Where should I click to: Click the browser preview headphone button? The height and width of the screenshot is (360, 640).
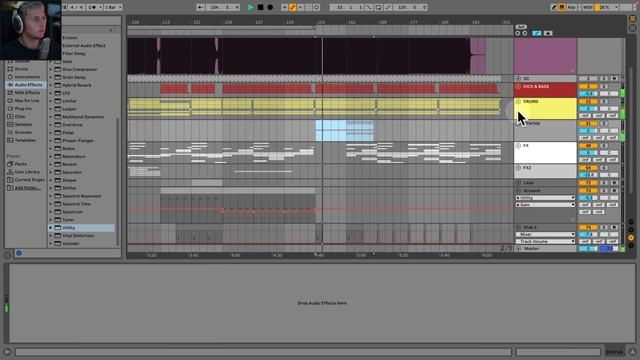19,253
